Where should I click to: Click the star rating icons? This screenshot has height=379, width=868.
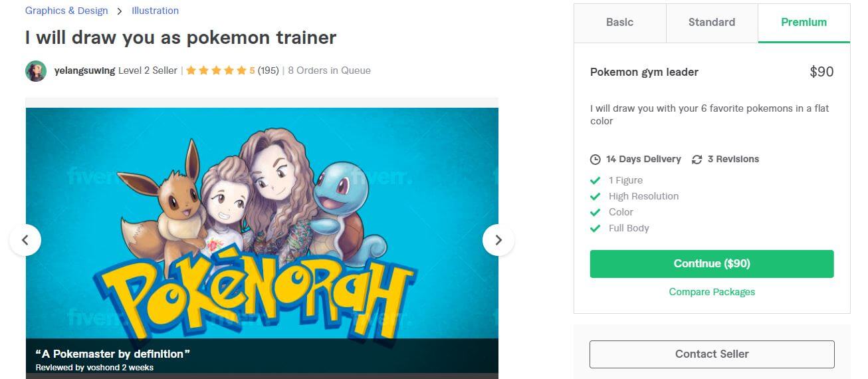216,70
